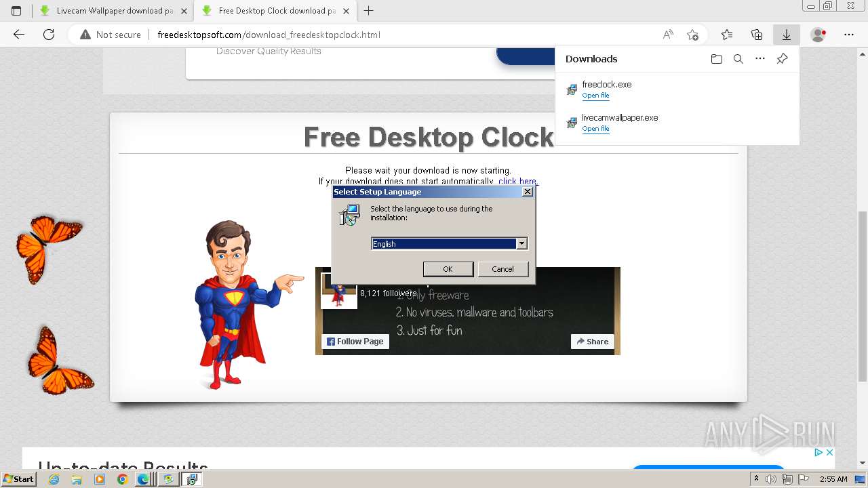Select the English language combo box field
The image size is (868, 488).
click(x=450, y=243)
